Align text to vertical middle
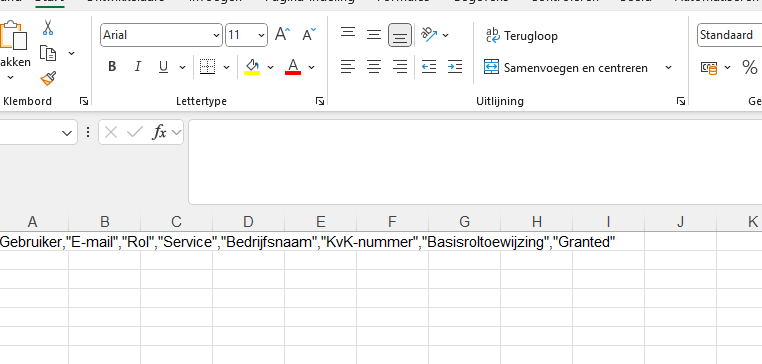The height and width of the screenshot is (364, 762). point(374,35)
